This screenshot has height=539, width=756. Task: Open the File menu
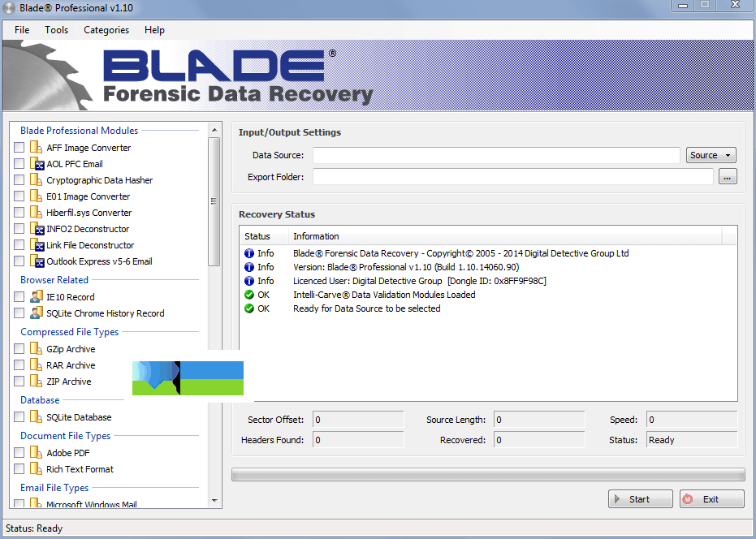[22, 30]
